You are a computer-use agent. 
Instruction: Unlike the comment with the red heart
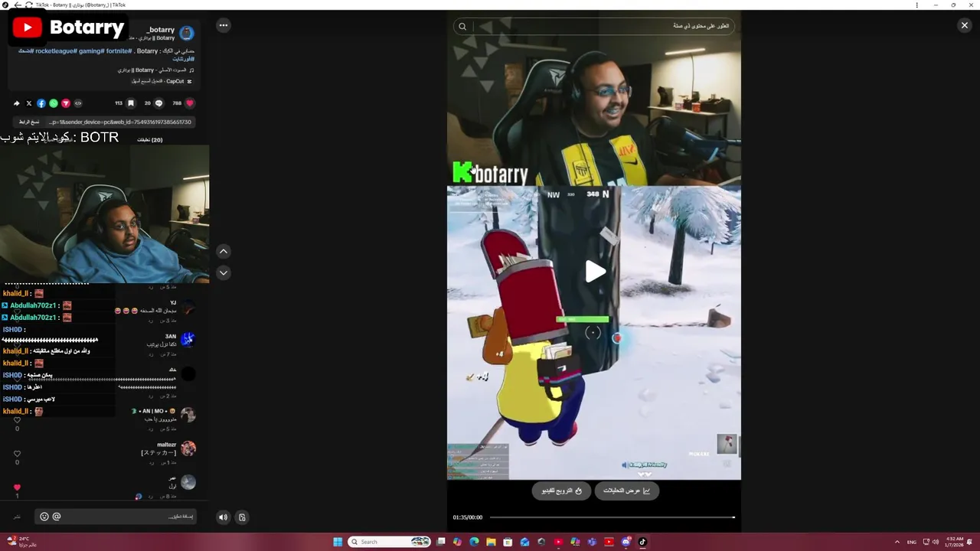pyautogui.click(x=17, y=487)
